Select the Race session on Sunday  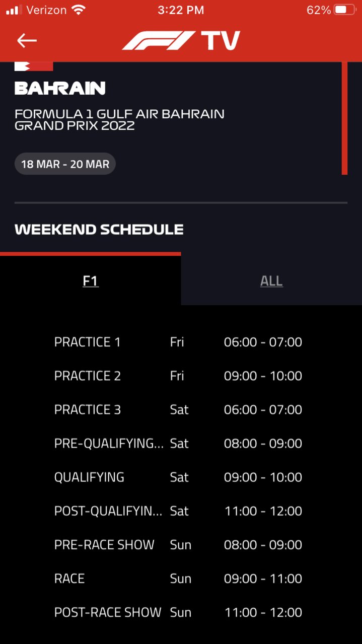[x=178, y=579]
